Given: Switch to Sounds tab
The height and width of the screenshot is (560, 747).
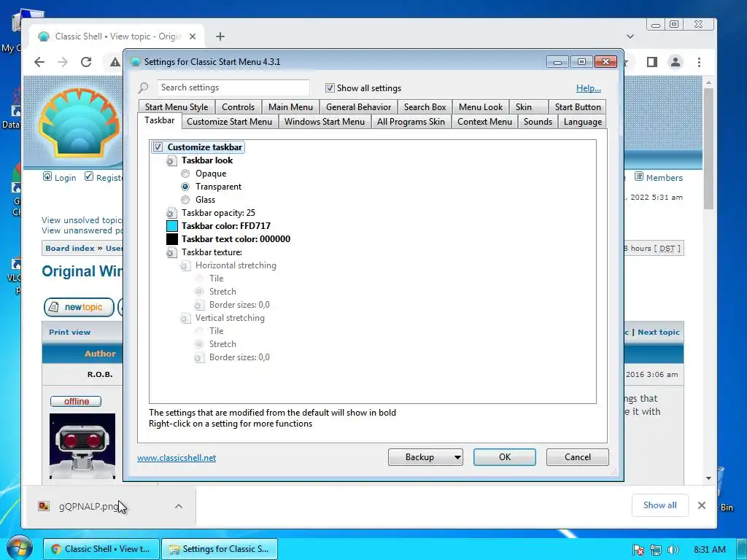Looking at the screenshot, I should pos(538,122).
